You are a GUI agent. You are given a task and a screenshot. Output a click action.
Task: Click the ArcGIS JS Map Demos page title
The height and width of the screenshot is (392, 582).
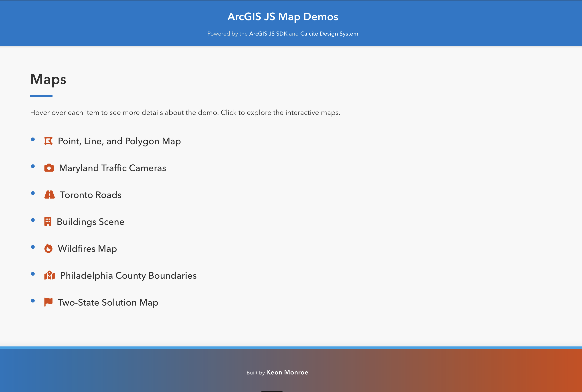point(283,16)
